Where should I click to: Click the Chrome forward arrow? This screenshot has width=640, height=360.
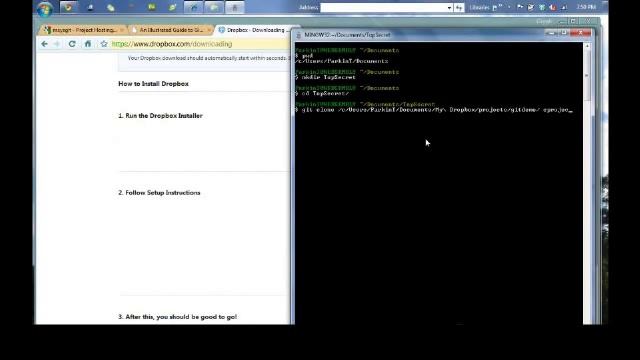57,44
